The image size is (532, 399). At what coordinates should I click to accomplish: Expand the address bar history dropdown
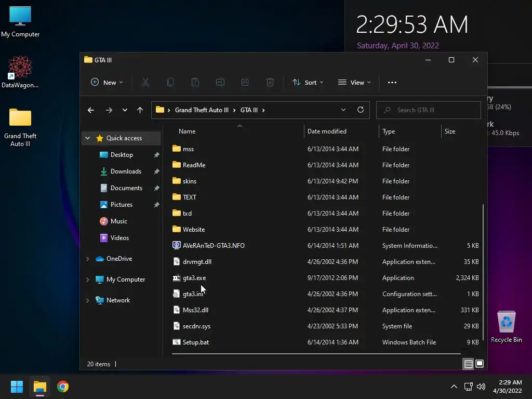click(x=343, y=110)
